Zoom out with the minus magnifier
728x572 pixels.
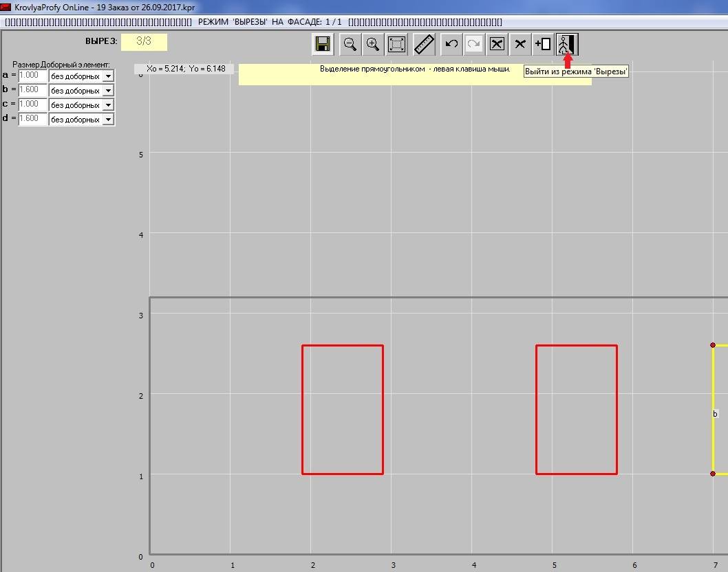[350, 45]
